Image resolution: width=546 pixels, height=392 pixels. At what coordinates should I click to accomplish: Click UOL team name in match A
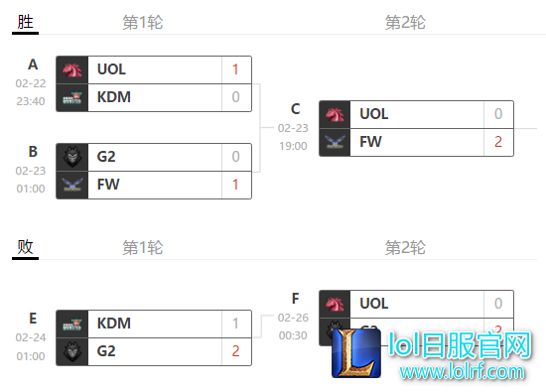(x=111, y=69)
